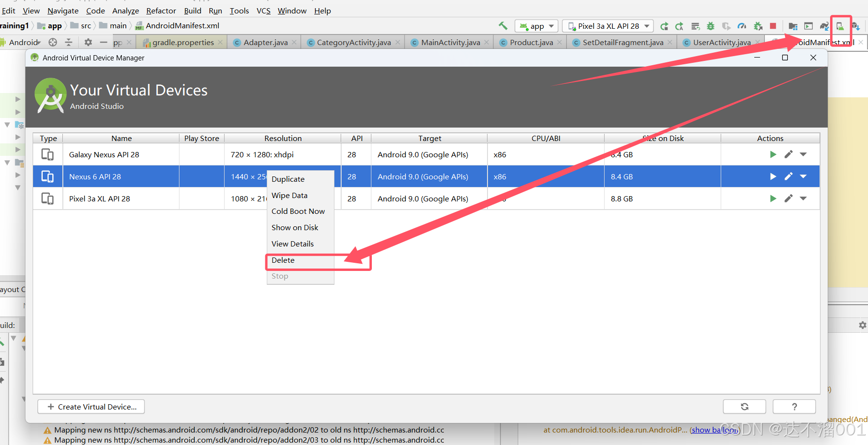Click the Apply Changes and Restart Activity icon
Image resolution: width=868 pixels, height=445 pixels.
(x=665, y=26)
